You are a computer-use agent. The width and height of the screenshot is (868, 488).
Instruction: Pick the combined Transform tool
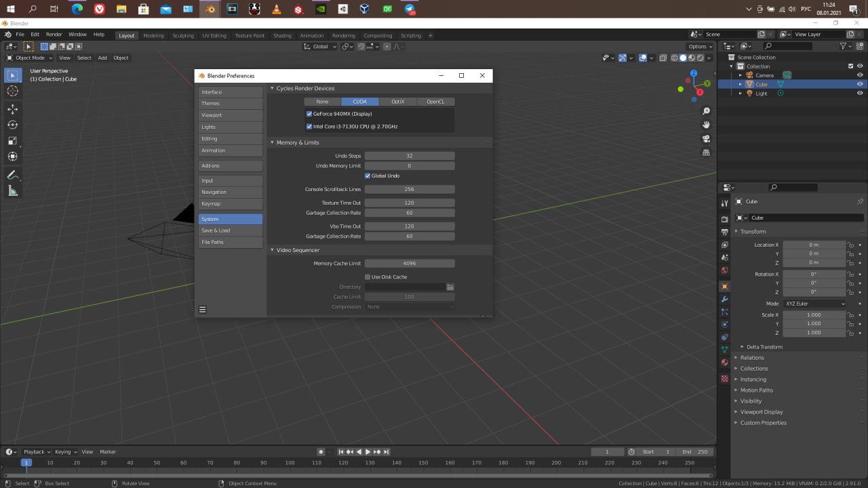12,157
